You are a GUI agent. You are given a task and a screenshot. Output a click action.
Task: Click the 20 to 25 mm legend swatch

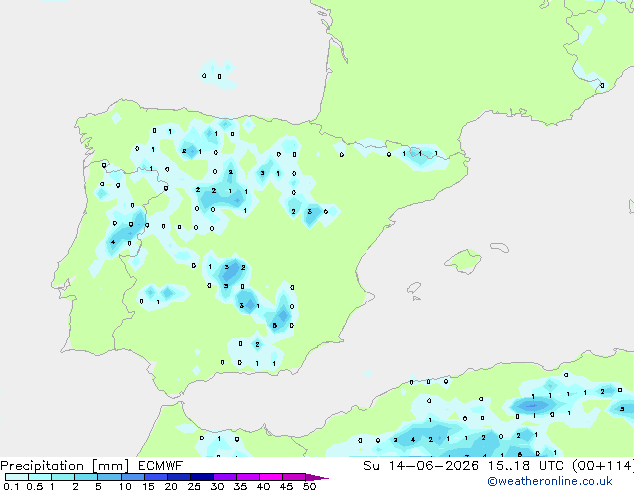(178, 477)
